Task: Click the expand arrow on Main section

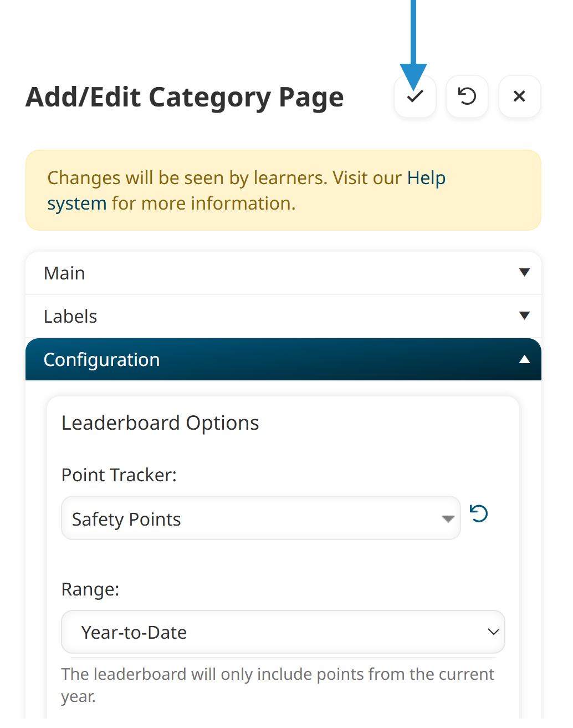Action: tap(524, 272)
